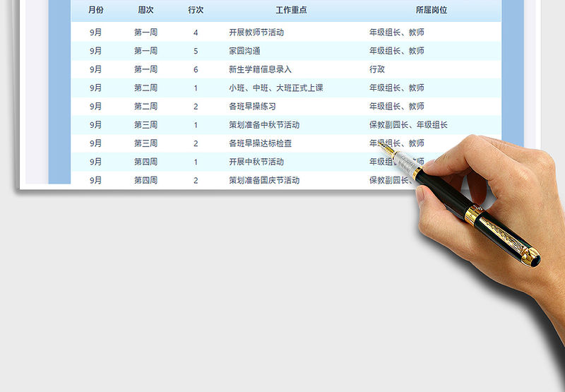This screenshot has width=565, height=392.
Task: Click the 行政 cell in 所属岗位 column
Action: click(377, 69)
